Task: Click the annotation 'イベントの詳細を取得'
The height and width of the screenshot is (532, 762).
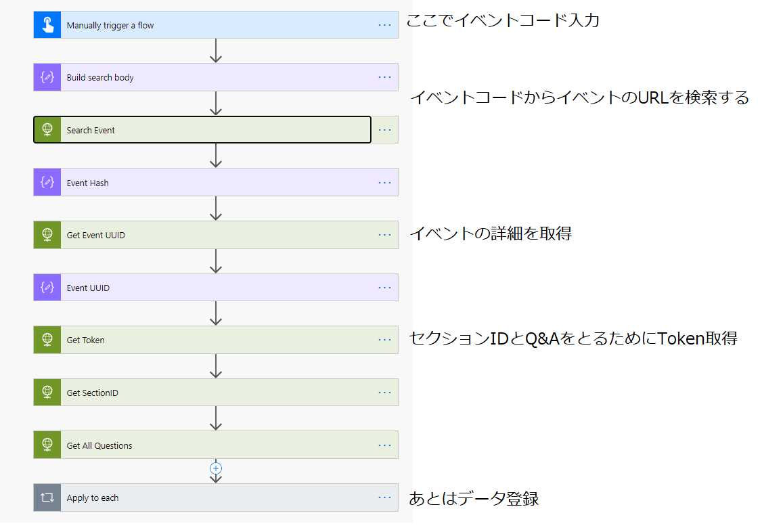Action: coord(491,234)
